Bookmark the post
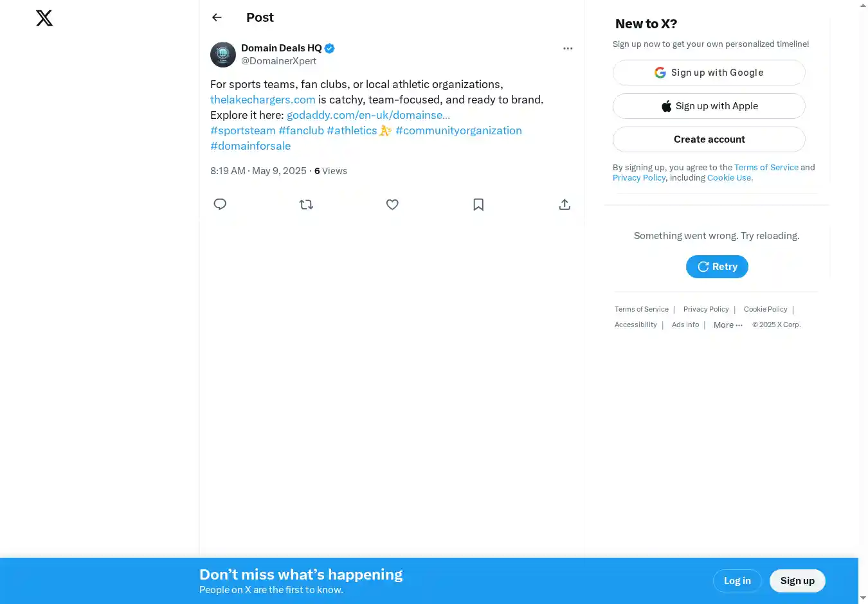Viewport: 868px width, 604px height. (x=478, y=204)
